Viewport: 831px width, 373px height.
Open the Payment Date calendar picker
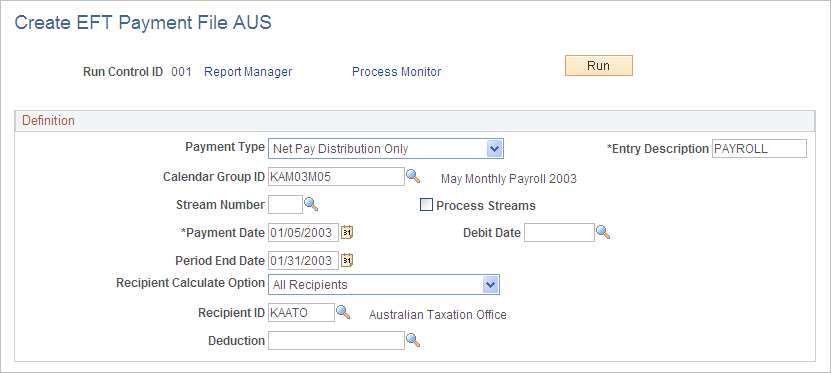tap(347, 232)
